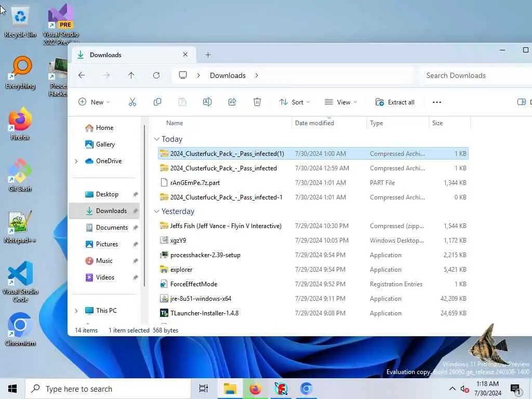Show hidden system tray icons
This screenshot has height=399, width=532.
tap(453, 389)
